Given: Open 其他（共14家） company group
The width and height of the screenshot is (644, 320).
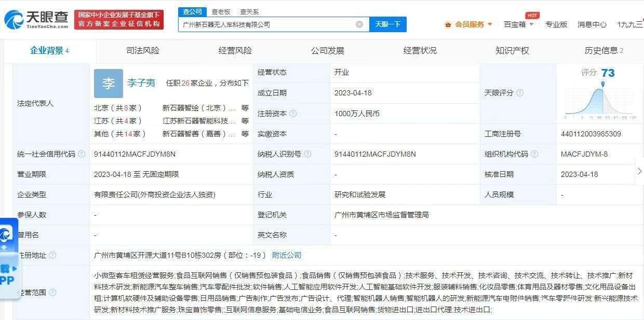Looking at the screenshot, I should coord(120,134).
